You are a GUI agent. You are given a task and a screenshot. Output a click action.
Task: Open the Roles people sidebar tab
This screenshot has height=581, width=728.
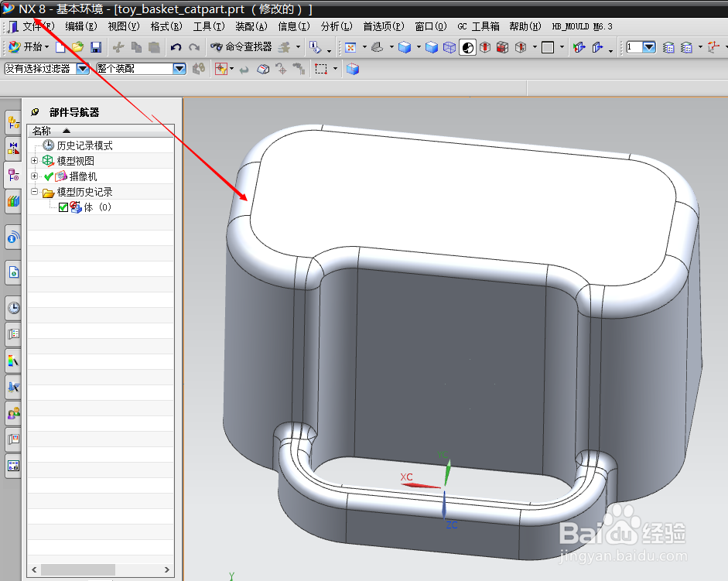[x=13, y=413]
